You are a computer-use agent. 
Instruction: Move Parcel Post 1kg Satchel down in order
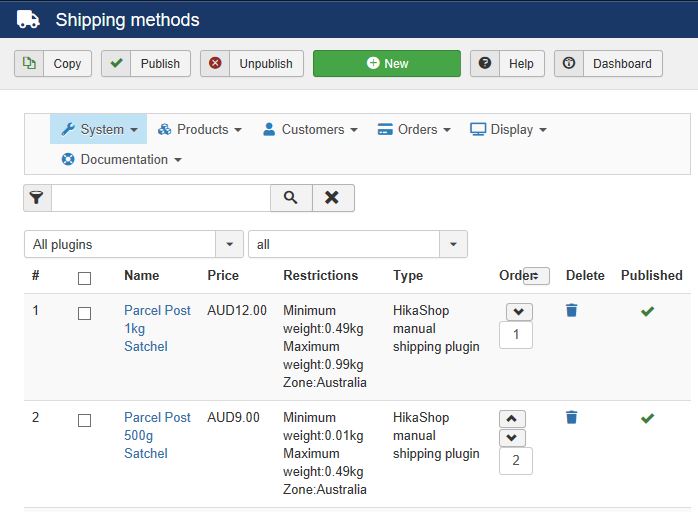(519, 312)
